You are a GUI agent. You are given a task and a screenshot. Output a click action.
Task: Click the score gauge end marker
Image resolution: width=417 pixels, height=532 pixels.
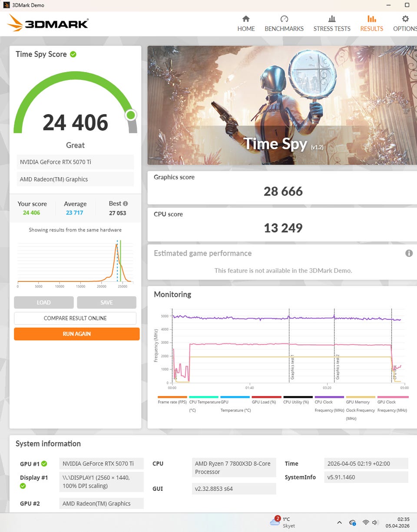coord(131,115)
